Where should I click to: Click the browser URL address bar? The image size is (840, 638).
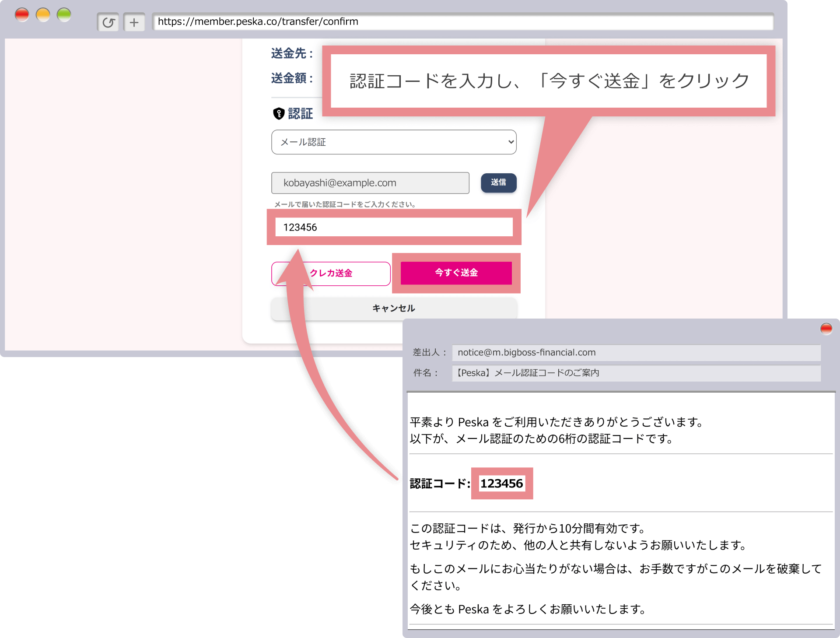[x=463, y=22]
